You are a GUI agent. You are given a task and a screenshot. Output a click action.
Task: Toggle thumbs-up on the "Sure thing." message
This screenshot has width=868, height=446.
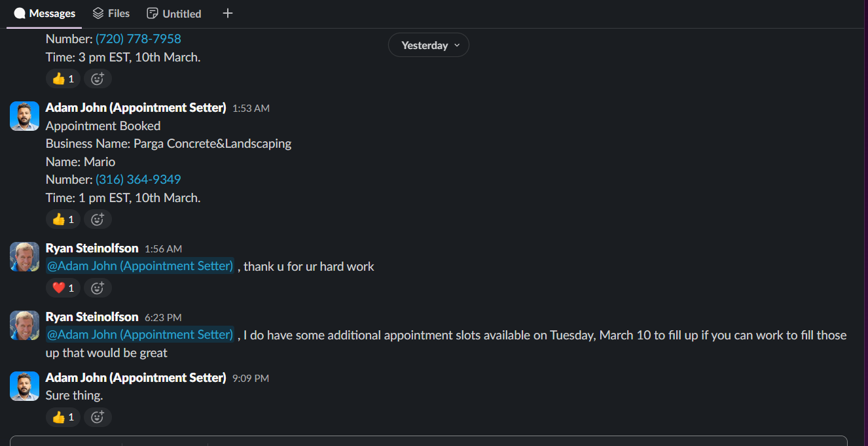click(x=63, y=417)
